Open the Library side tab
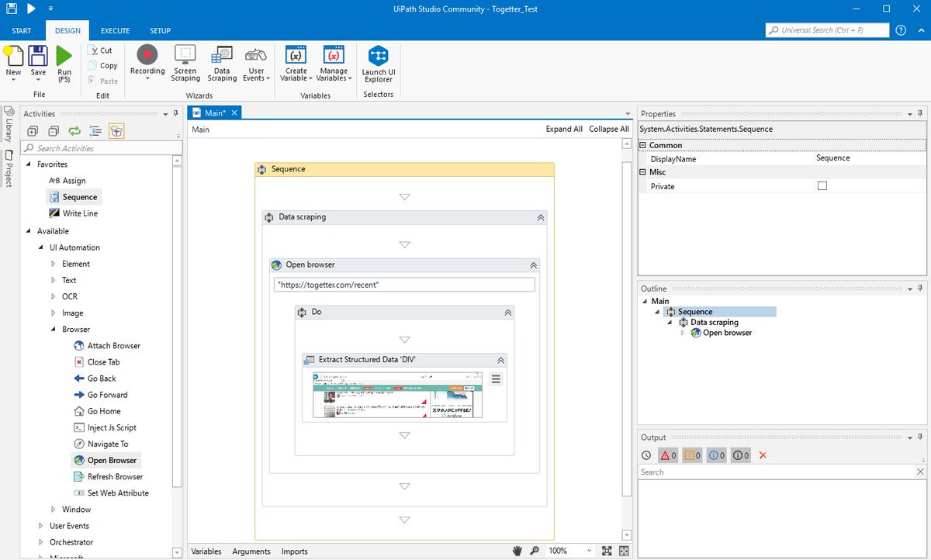This screenshot has height=560, width=931. 9,123
